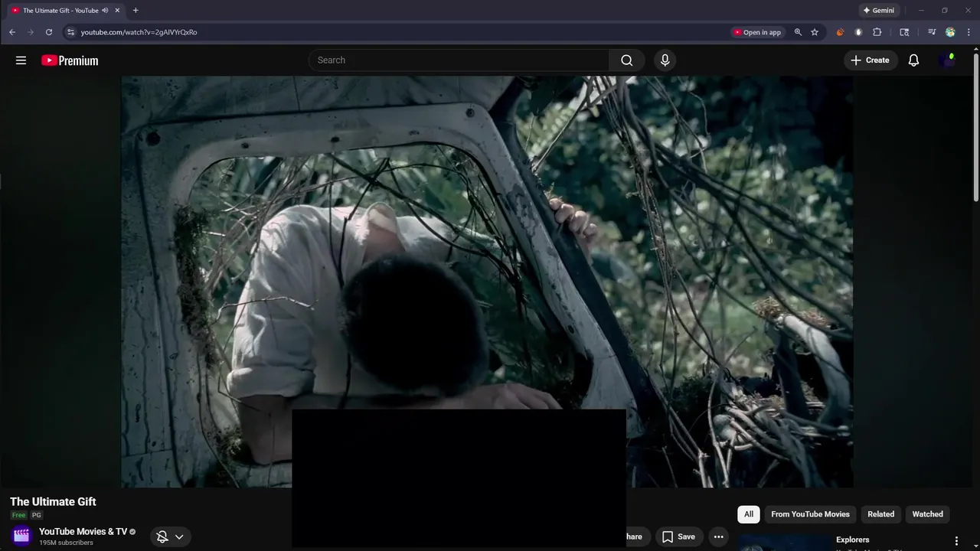Screen dimensions: 980x551
Task: Close The Ultimate Gift tab
Action: (x=117, y=11)
